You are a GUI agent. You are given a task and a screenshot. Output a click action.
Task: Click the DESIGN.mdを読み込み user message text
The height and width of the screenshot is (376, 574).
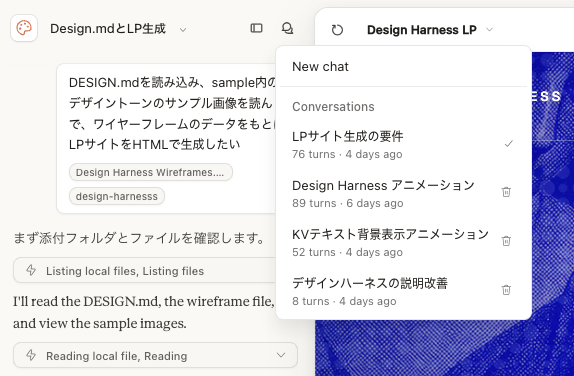[172, 113]
